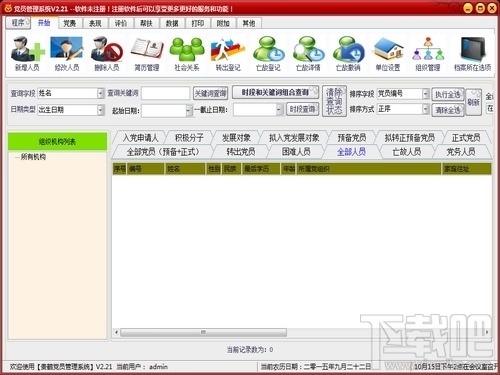Click the 转出登记 transfer-out icon
The width and height of the screenshot is (500, 375).
[228, 53]
